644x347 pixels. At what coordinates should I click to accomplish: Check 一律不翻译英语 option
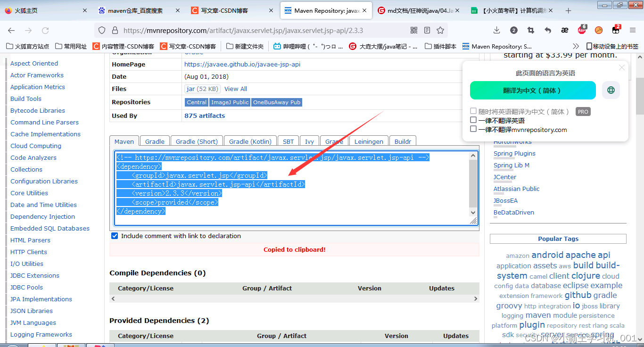coord(473,120)
